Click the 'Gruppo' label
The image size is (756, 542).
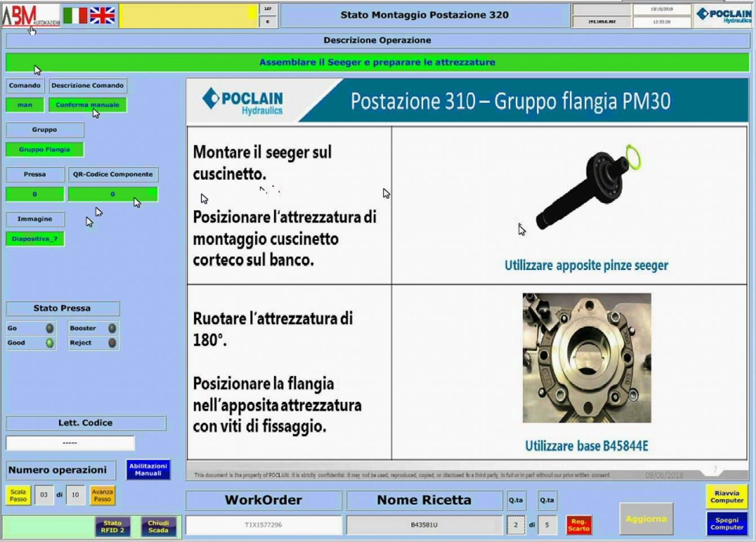[45, 130]
